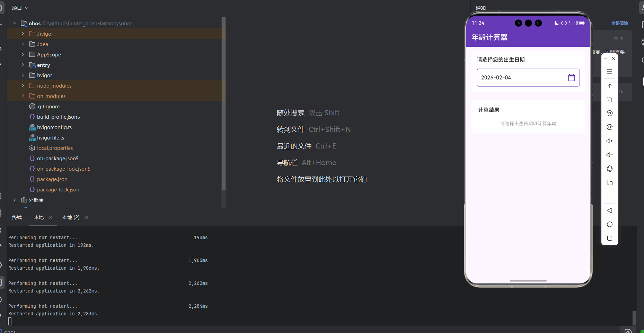Rotate emulator screen clockwise

[x=610, y=127]
